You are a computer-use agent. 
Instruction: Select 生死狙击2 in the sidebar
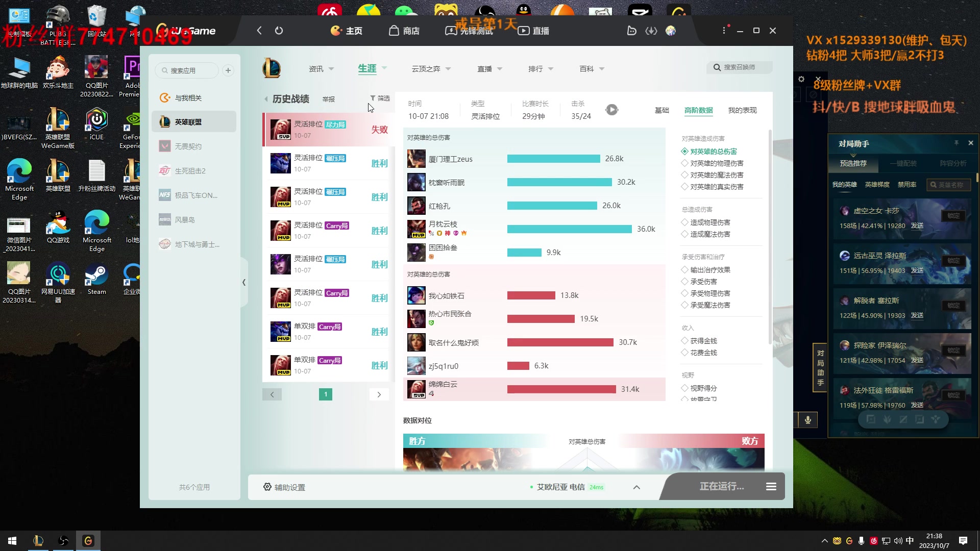194,171
